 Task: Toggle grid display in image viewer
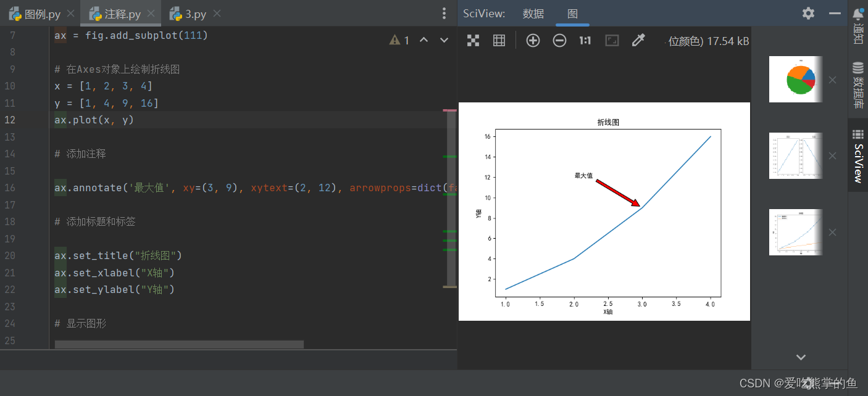tap(499, 41)
